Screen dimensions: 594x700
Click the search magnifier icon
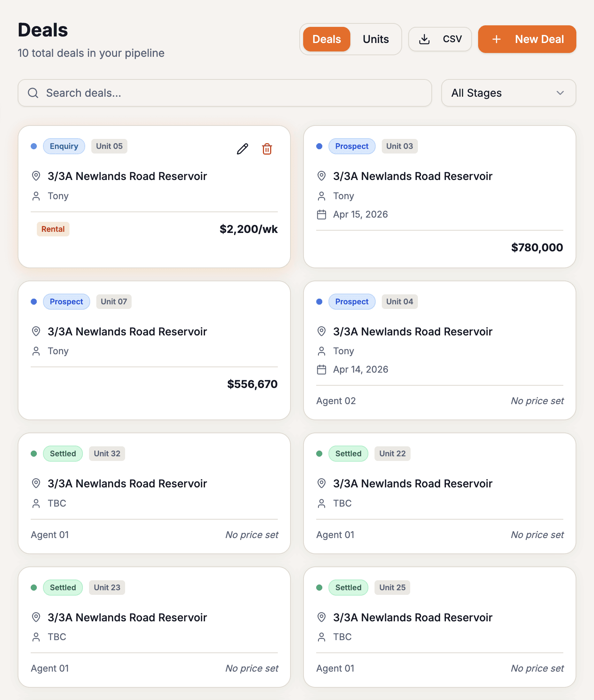[33, 93]
